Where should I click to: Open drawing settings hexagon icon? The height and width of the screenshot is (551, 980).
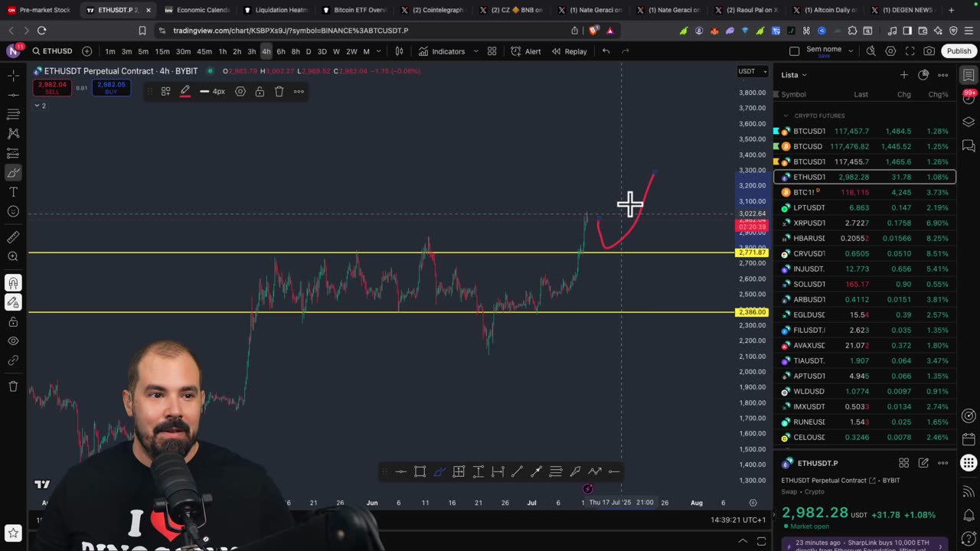click(240, 91)
